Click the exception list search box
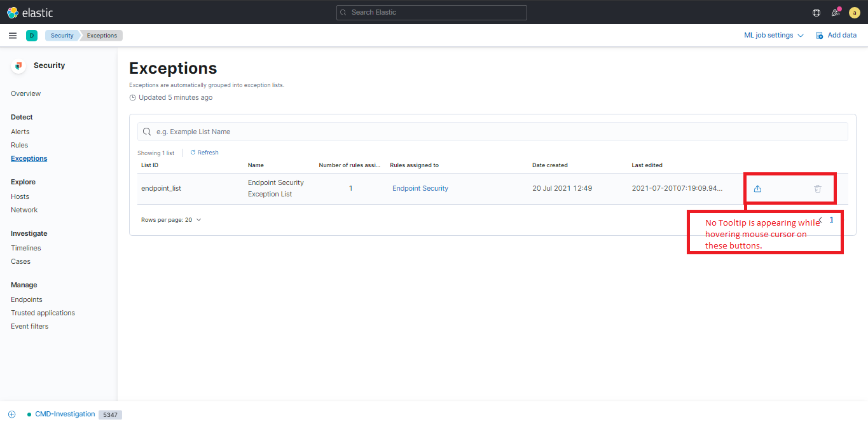 point(493,132)
